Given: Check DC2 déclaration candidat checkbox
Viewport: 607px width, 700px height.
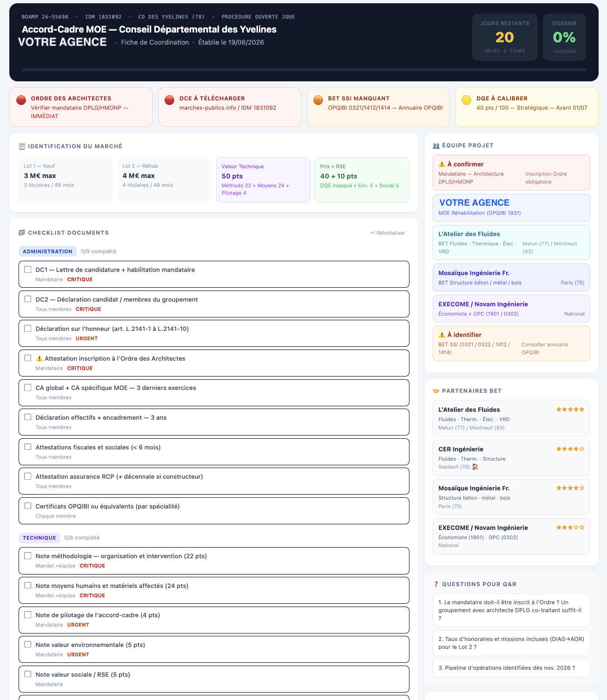Looking at the screenshot, I should tap(28, 299).
